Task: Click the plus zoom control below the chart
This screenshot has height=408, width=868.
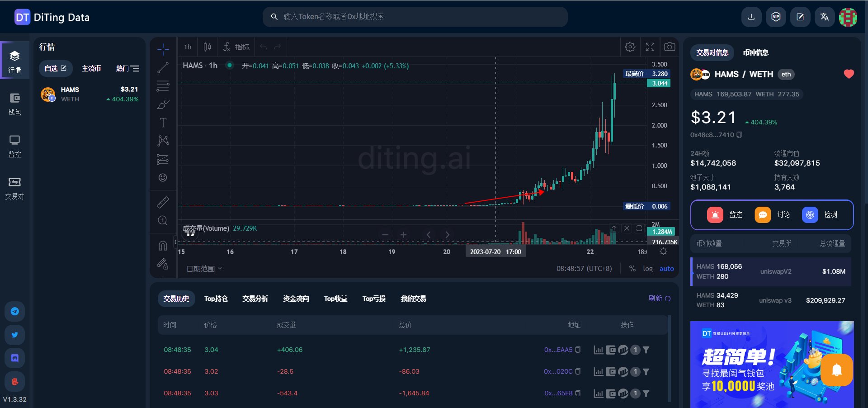Action: (403, 235)
